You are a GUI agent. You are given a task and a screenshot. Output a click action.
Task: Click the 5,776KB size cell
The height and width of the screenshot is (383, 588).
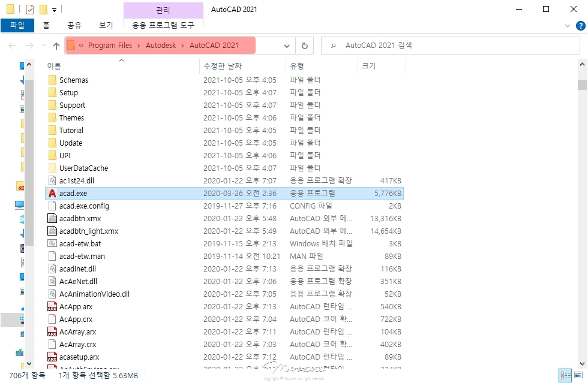pyautogui.click(x=388, y=194)
